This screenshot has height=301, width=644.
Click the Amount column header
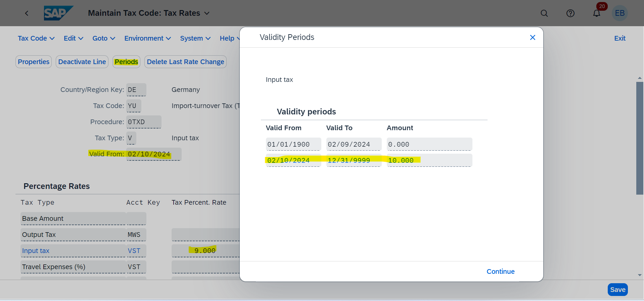point(400,128)
